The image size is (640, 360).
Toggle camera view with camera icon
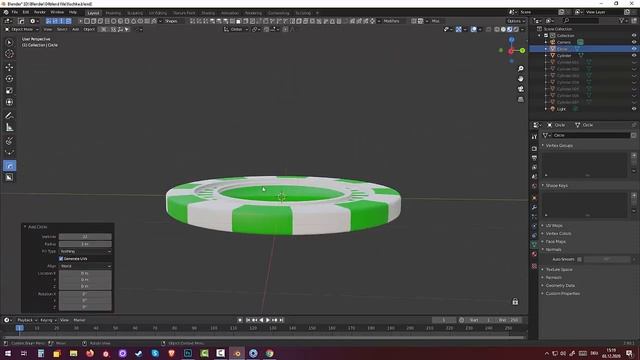pyautogui.click(x=520, y=89)
